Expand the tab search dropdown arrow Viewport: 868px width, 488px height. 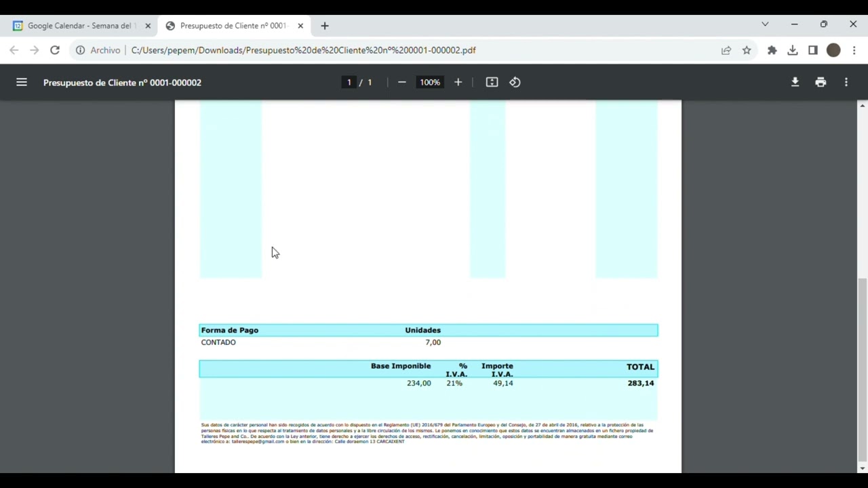coord(765,24)
